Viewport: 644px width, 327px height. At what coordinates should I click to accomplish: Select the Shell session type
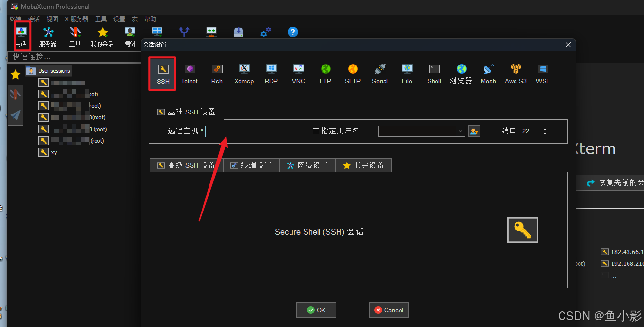pyautogui.click(x=434, y=74)
